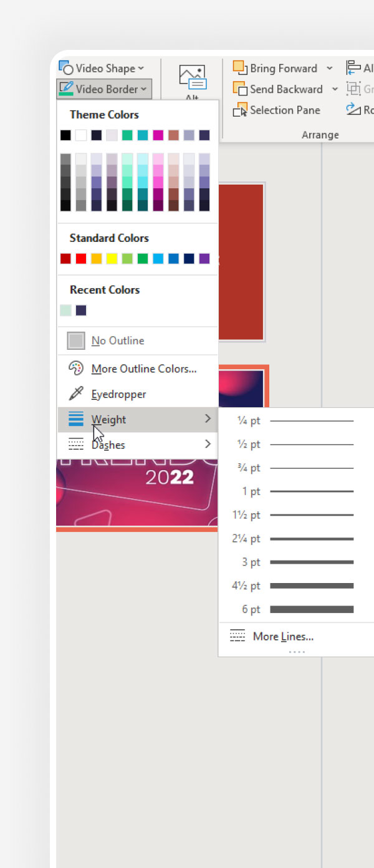The width and height of the screenshot is (374, 868).
Task: Click the Video Border pencil icon
Action: pyautogui.click(x=66, y=89)
